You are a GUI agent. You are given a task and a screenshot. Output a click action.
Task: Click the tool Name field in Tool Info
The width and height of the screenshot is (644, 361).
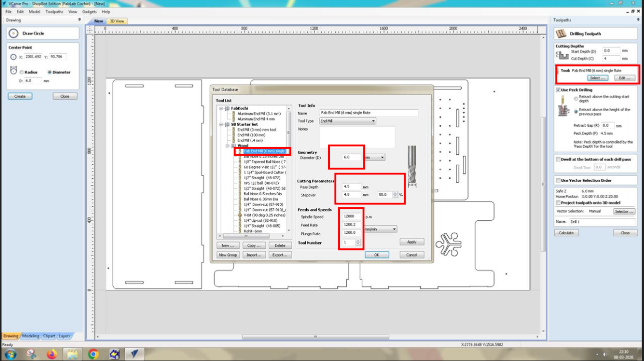click(369, 113)
